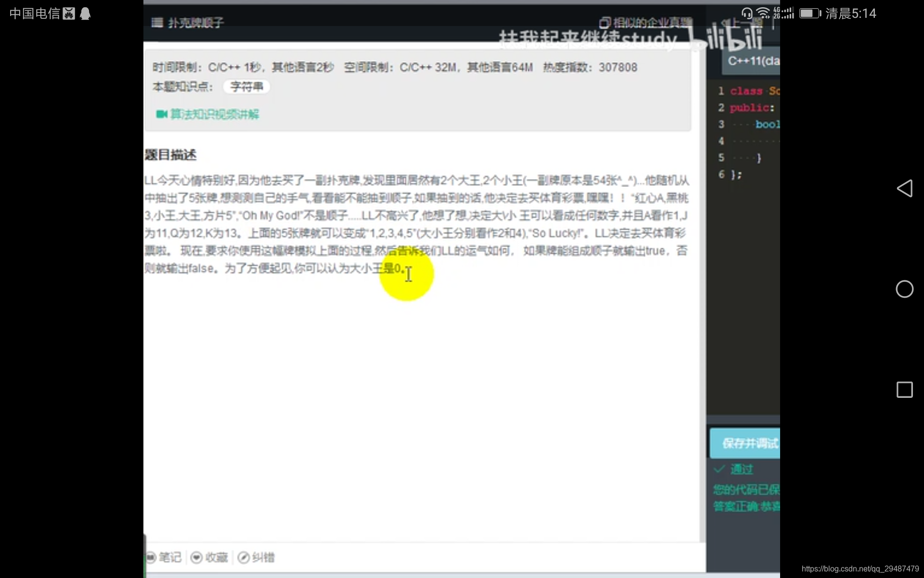
Task: Click the problem pane vertical scrollbar
Action: click(x=703, y=289)
